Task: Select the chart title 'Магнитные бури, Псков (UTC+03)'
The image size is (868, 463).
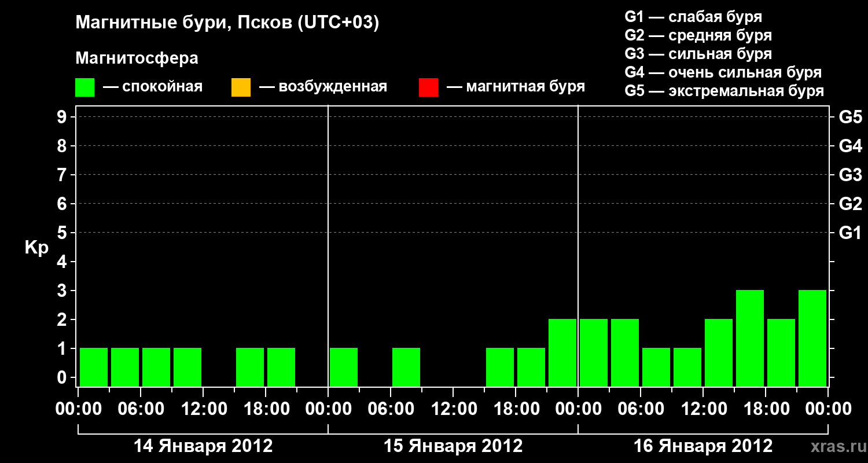Action: coord(227,23)
